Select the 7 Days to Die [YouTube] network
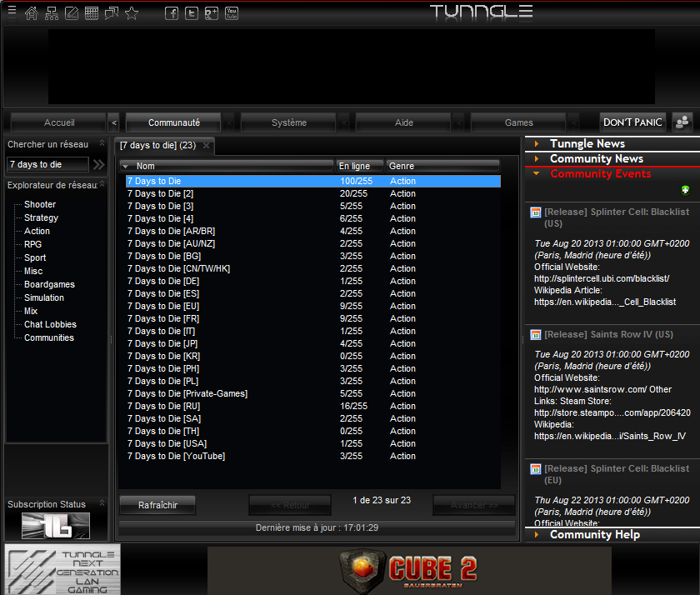Screen dimensions: 700x595 (x=313, y=456)
